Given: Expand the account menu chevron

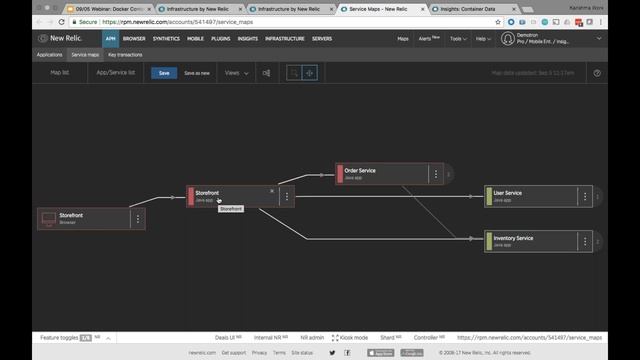Looking at the screenshot, I should click(599, 38).
